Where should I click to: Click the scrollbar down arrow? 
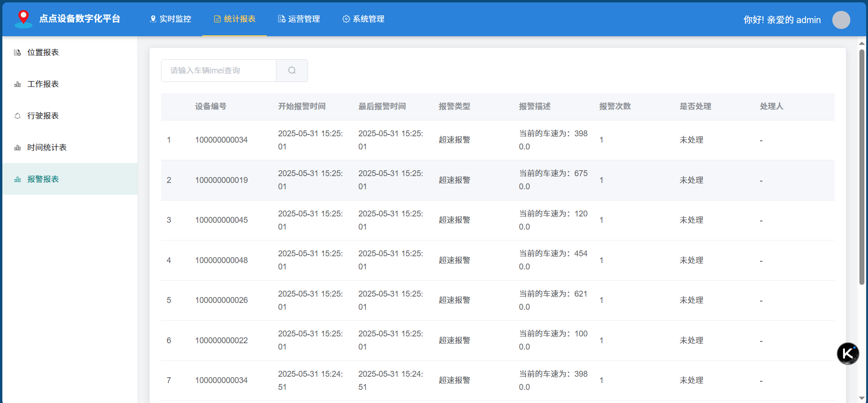click(x=862, y=398)
